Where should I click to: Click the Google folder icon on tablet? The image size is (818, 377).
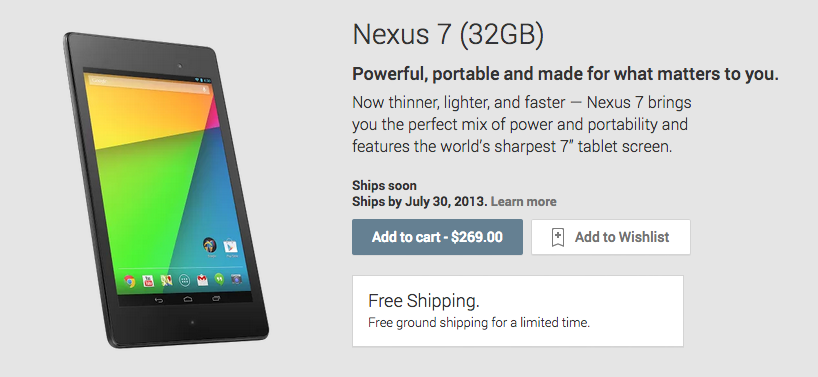[210, 246]
